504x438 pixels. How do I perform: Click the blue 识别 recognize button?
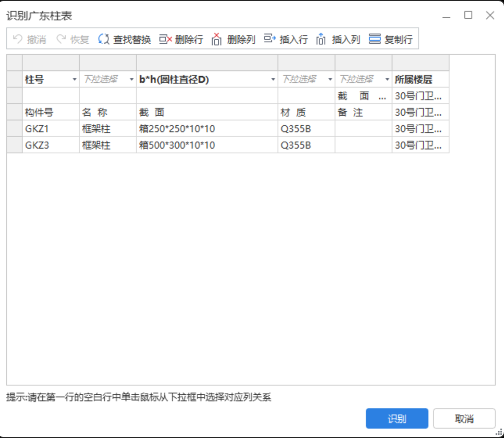(x=397, y=418)
